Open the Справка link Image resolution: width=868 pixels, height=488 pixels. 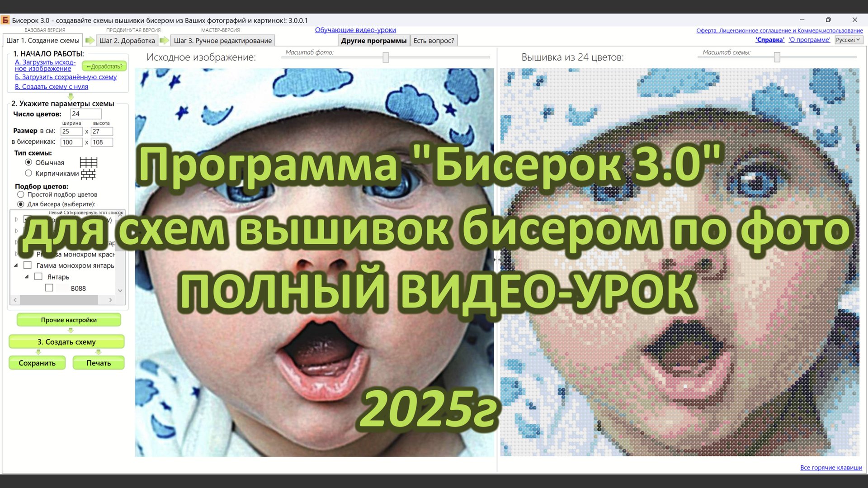tap(769, 40)
